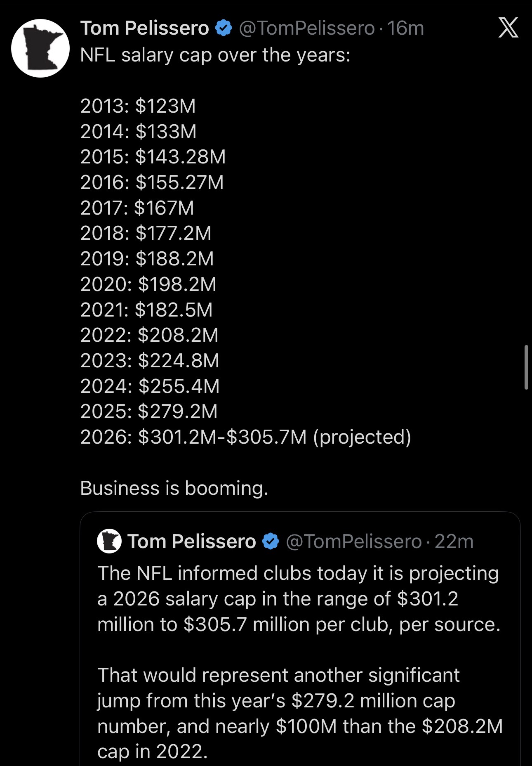Click the X logo in the corner
Screen dimensions: 532x766
pos(508,28)
